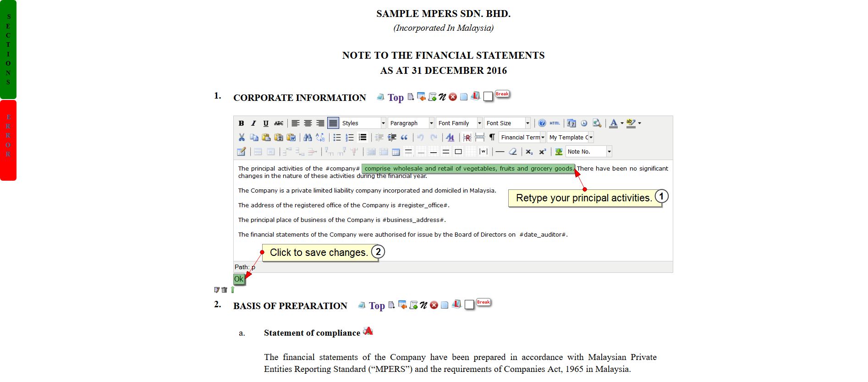Click the Ok button to save changes
868x382 pixels.
[x=239, y=279]
